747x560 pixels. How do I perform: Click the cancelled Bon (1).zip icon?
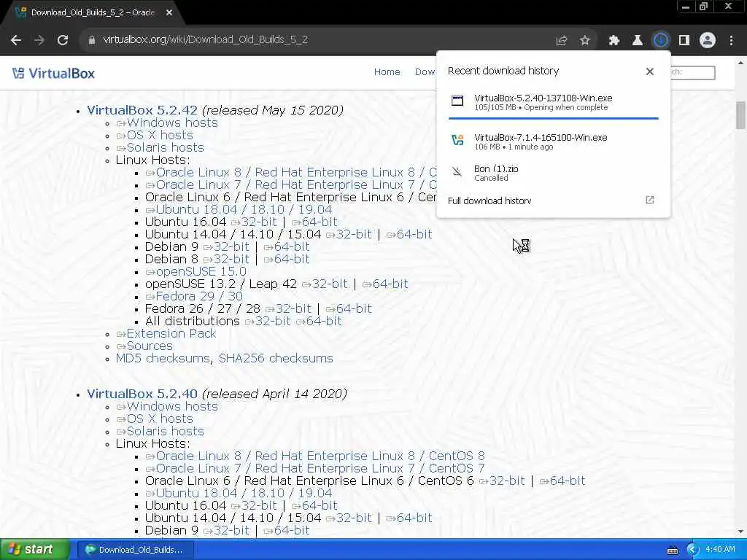pos(457,172)
